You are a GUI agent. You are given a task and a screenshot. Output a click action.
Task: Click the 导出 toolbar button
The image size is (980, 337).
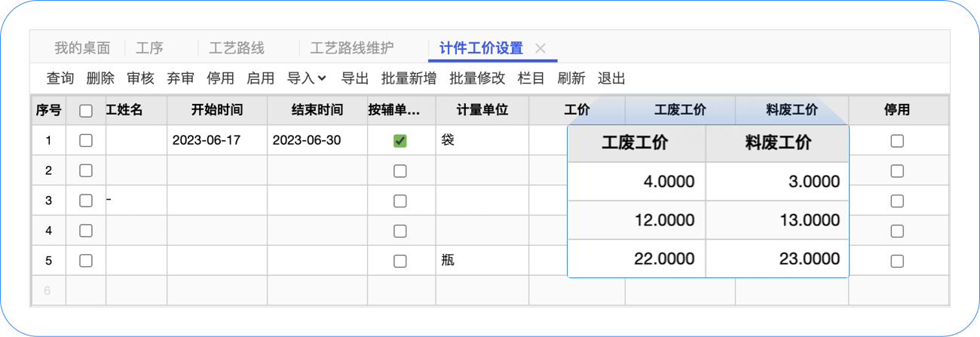pyautogui.click(x=355, y=78)
